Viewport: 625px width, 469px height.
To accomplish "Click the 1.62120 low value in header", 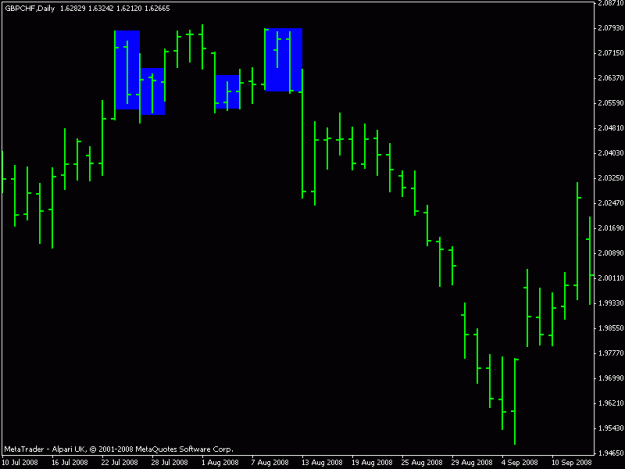I will pyautogui.click(x=129, y=8).
